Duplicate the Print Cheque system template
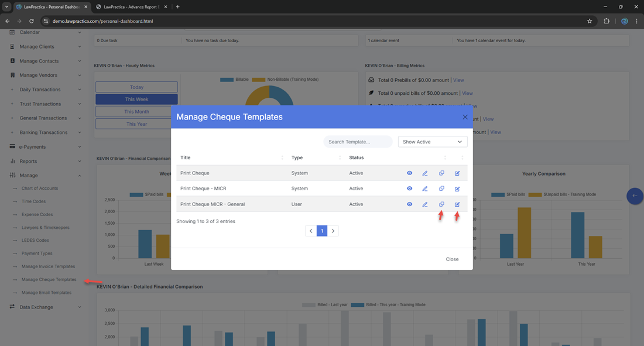 click(x=441, y=173)
